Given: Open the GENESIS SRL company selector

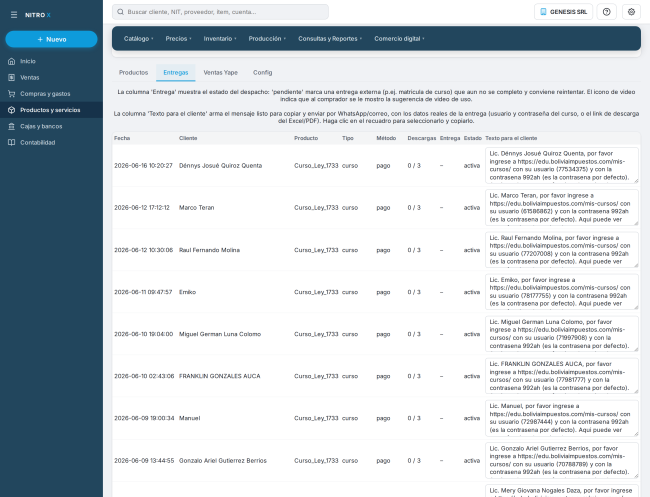Looking at the screenshot, I should [x=563, y=12].
